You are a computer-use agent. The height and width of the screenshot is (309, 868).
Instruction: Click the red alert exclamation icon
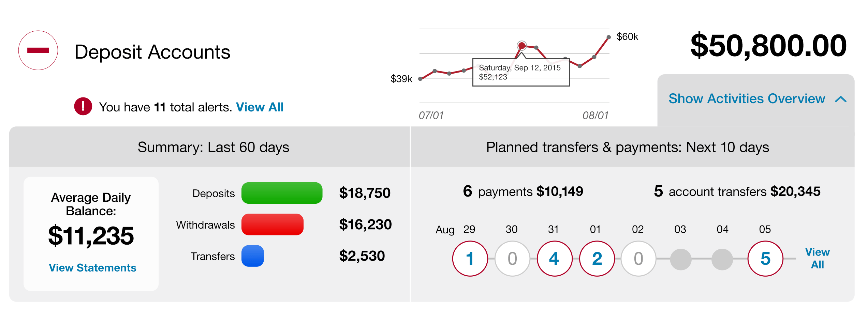point(83,106)
